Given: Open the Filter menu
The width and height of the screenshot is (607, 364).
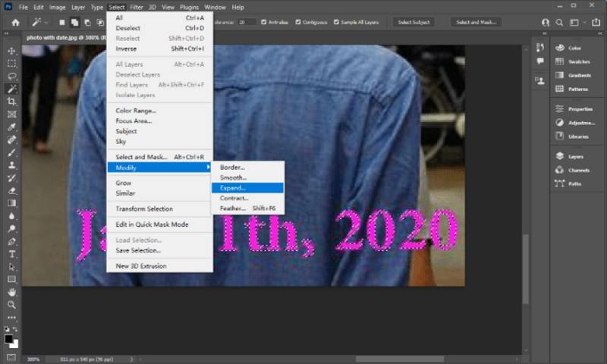Looking at the screenshot, I should click(x=137, y=7).
